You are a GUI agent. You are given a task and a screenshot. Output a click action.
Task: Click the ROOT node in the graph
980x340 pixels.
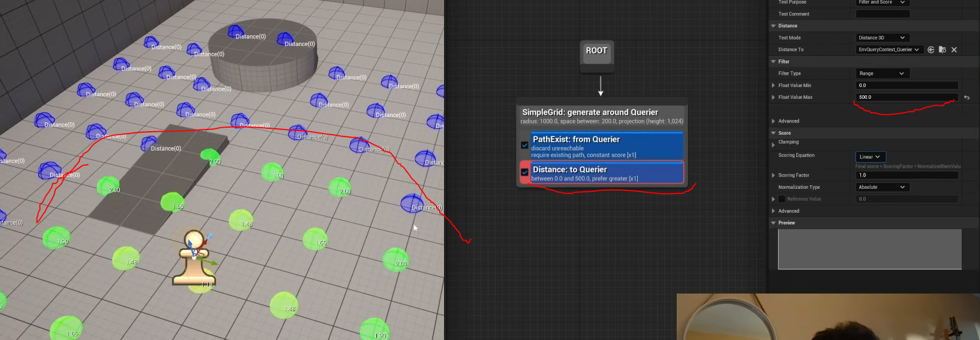tap(597, 51)
